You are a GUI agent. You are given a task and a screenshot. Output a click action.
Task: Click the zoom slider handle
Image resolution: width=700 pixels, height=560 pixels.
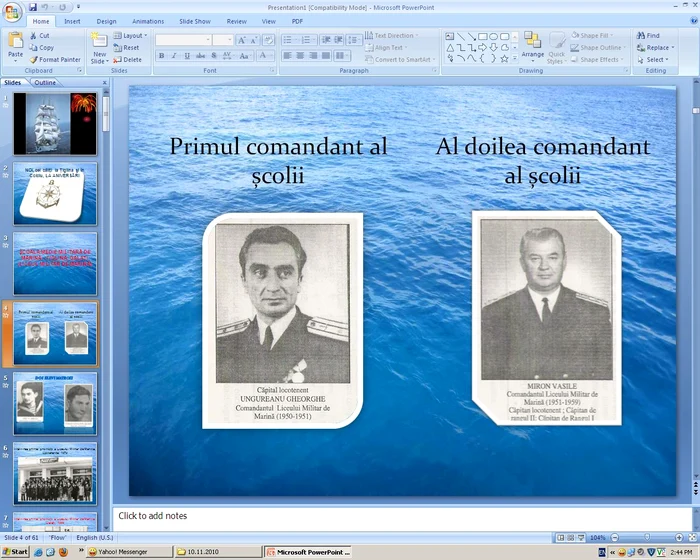coord(647,537)
